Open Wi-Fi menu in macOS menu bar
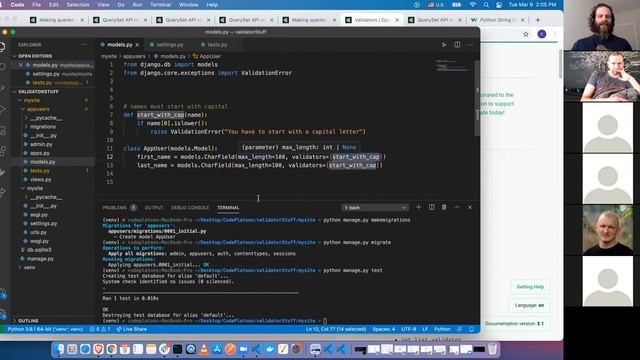The height and width of the screenshot is (360, 640). click(473, 4)
